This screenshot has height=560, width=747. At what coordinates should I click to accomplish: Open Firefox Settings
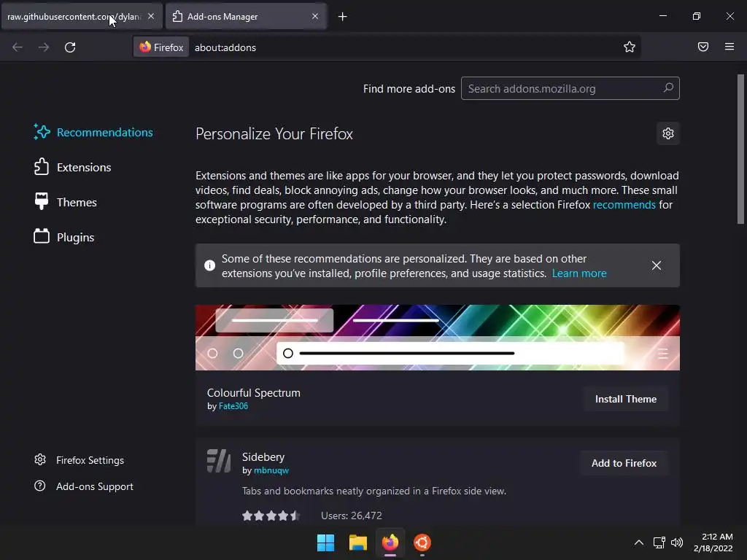click(79, 460)
